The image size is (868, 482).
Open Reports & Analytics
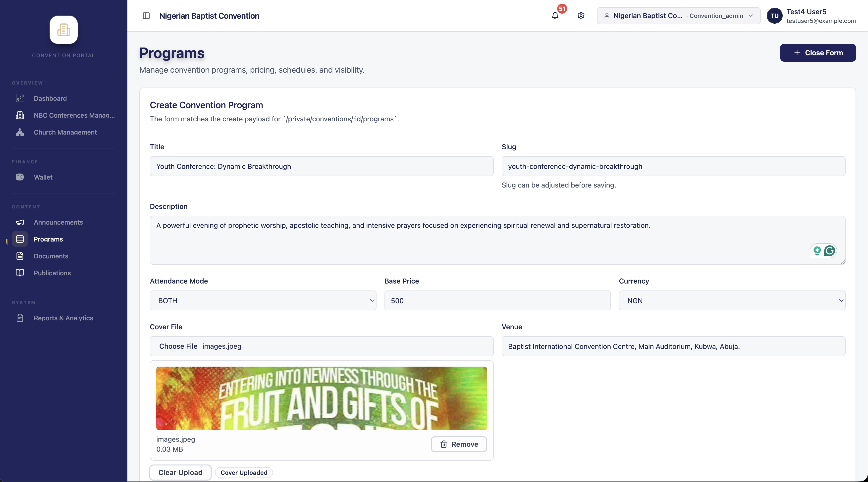click(63, 318)
